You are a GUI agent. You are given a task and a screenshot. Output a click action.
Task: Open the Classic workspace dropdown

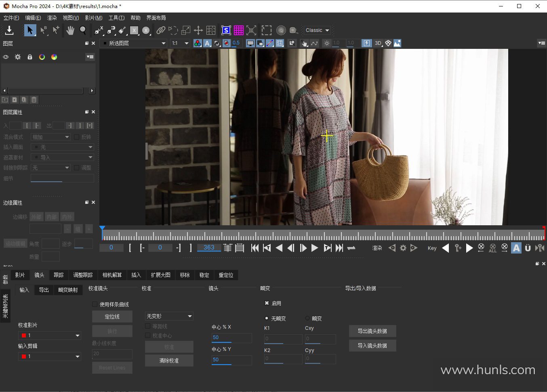tap(318, 30)
